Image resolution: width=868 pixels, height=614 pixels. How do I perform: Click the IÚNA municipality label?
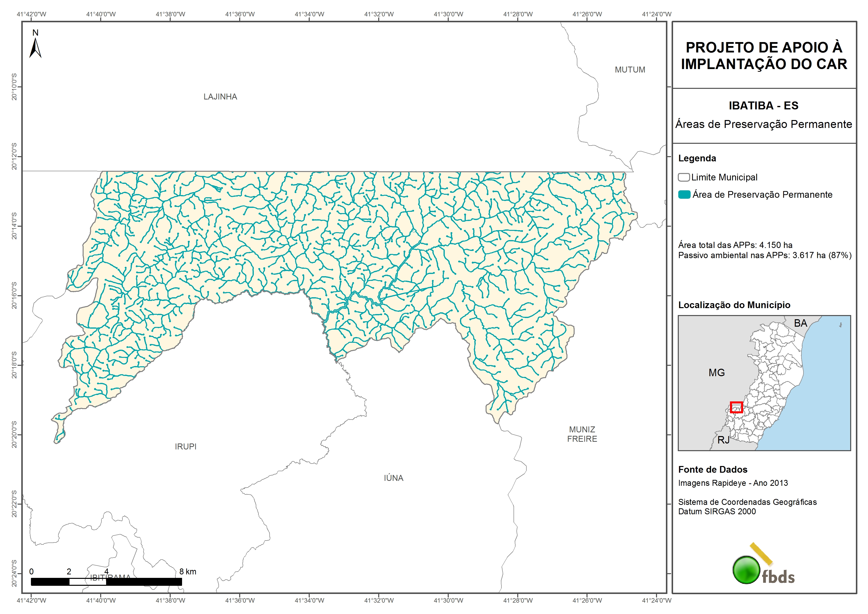tap(394, 478)
